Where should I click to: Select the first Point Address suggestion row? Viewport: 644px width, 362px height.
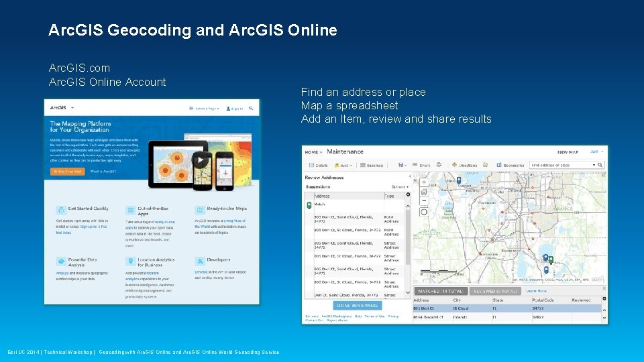click(x=356, y=219)
